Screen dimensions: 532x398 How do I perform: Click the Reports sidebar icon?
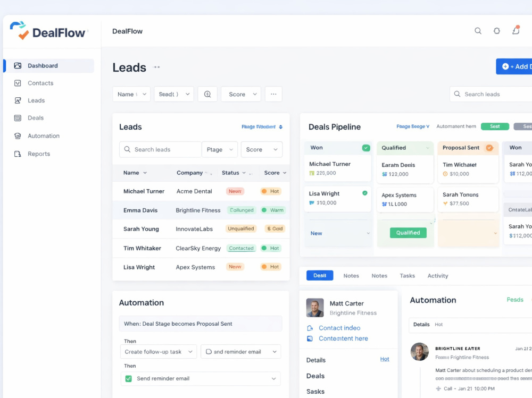18,154
